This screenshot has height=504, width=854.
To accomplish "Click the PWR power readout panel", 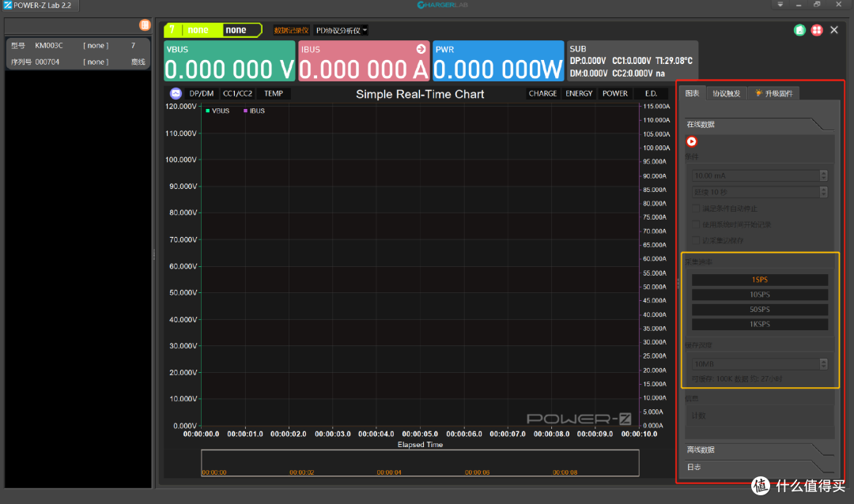I will tap(498, 60).
